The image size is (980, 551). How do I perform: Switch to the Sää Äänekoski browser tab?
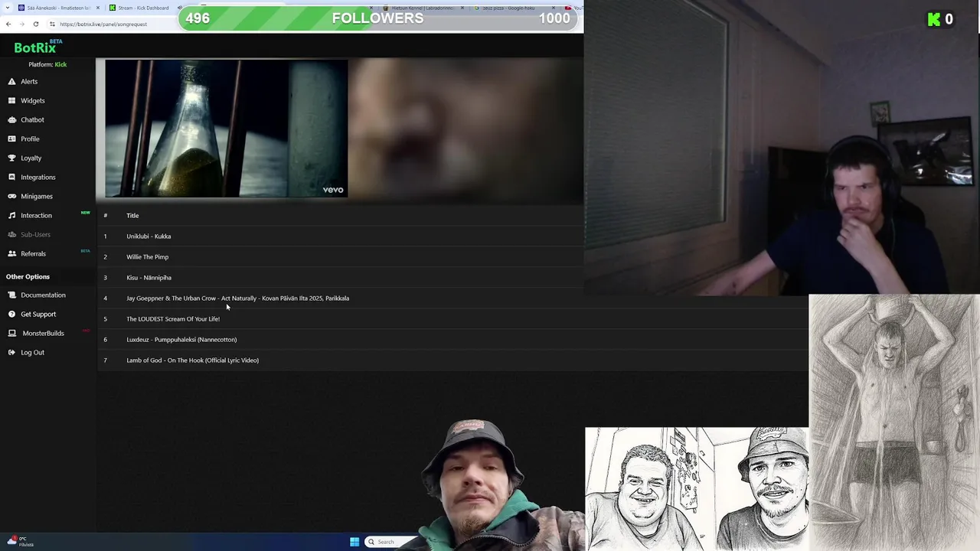[x=58, y=8]
